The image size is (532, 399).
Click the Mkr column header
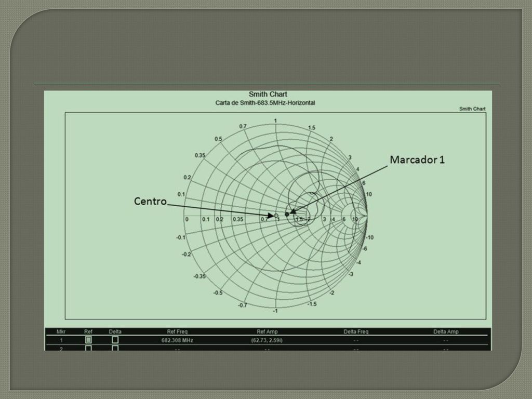[61, 331]
